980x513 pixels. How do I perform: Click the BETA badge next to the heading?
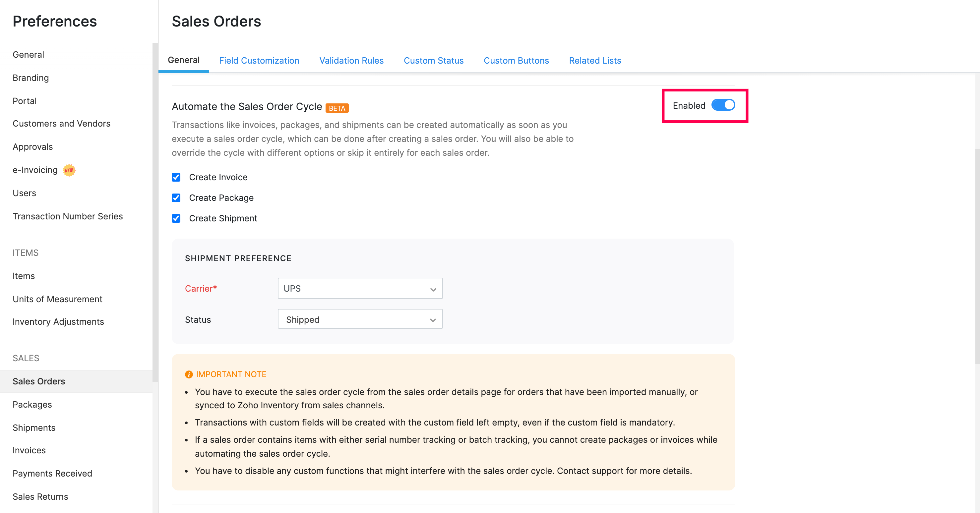(x=337, y=108)
